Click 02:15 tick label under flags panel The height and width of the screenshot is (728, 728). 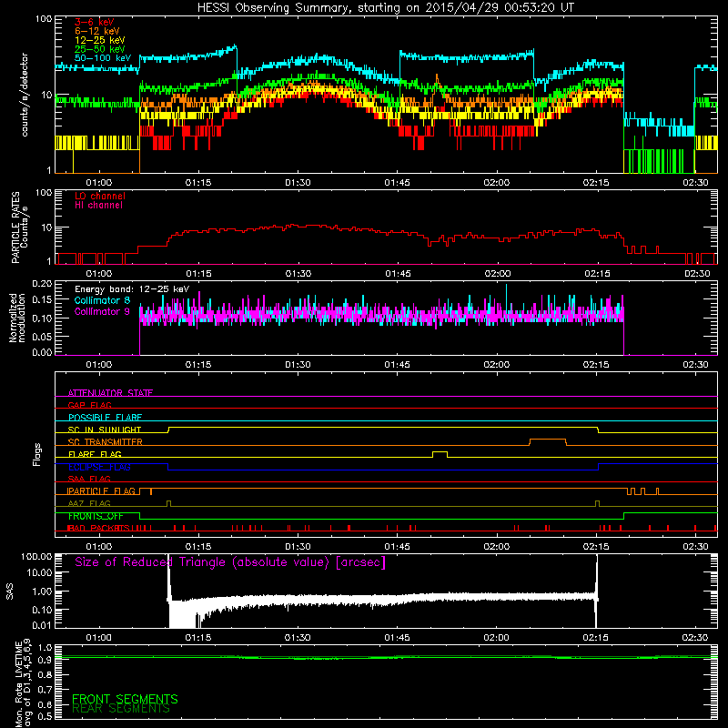click(596, 547)
